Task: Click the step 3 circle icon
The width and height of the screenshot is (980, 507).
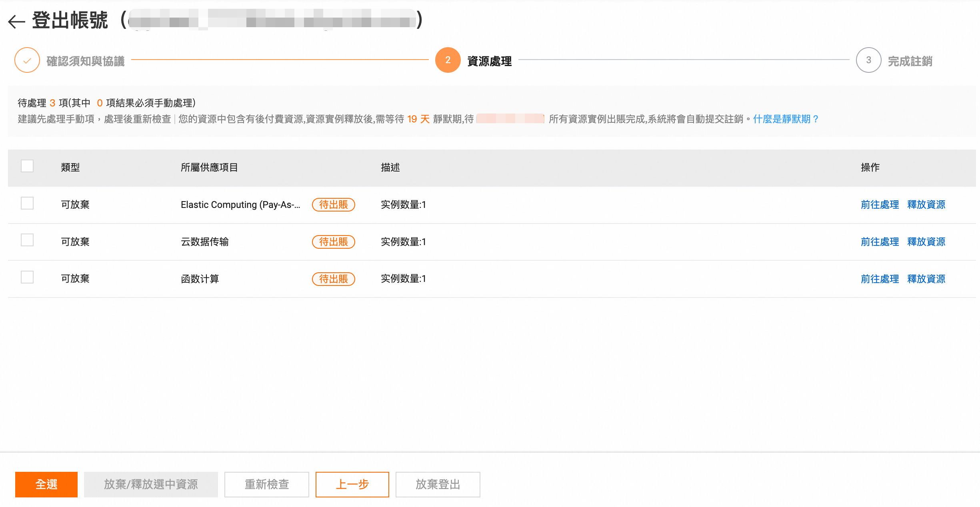Action: [x=868, y=60]
